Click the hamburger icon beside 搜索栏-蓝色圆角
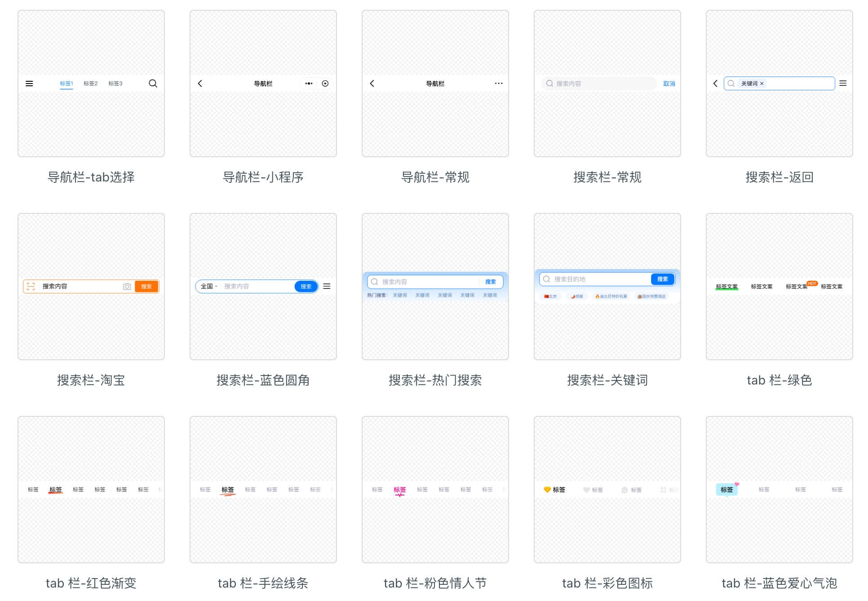The height and width of the screenshot is (601, 868). [327, 286]
